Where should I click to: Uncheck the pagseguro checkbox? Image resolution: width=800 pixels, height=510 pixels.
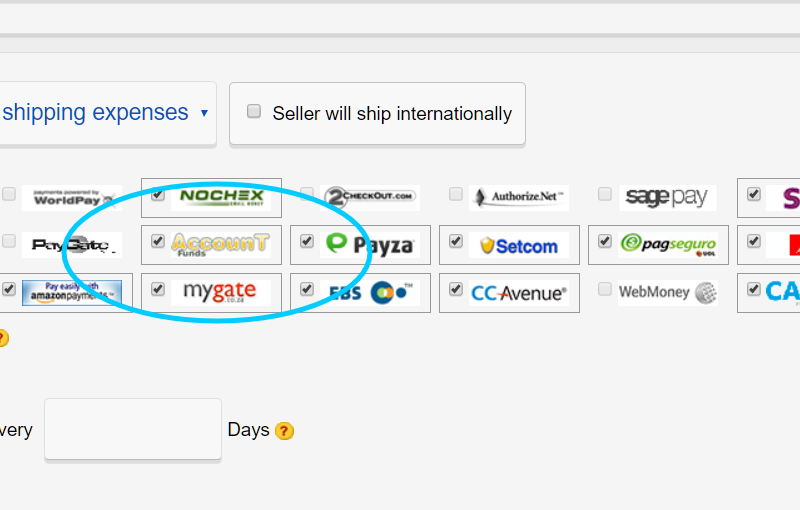click(605, 241)
